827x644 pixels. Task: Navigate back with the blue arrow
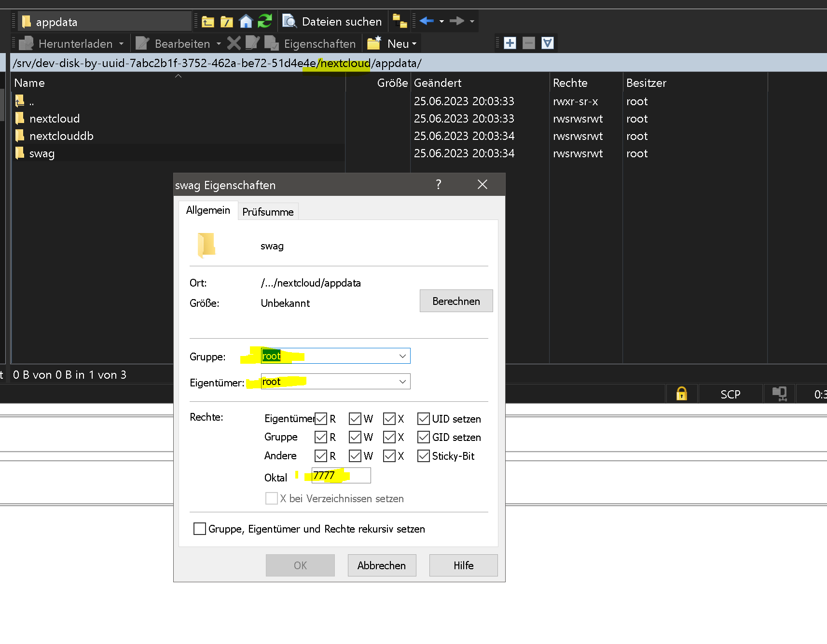click(x=427, y=21)
